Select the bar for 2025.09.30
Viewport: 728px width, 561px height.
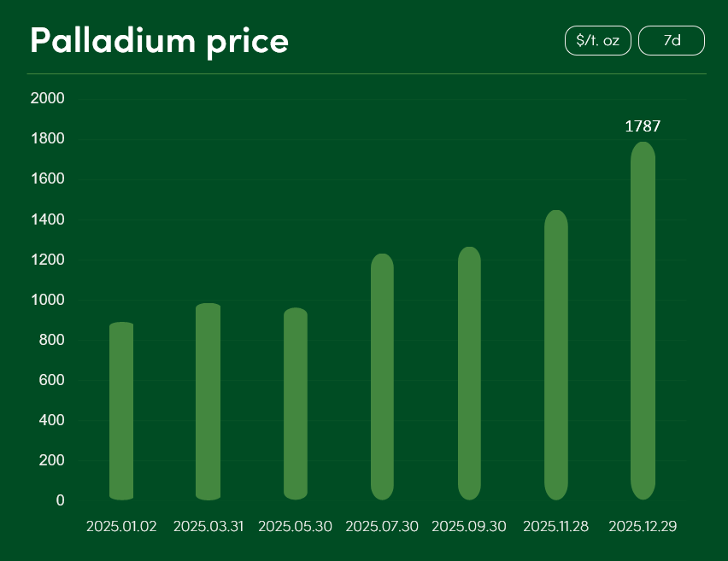pos(469,373)
